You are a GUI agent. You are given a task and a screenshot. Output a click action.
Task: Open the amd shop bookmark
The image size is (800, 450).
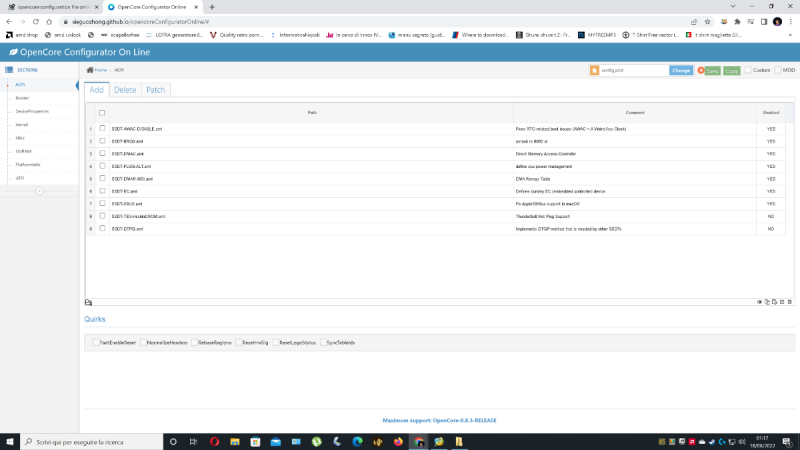(22, 35)
